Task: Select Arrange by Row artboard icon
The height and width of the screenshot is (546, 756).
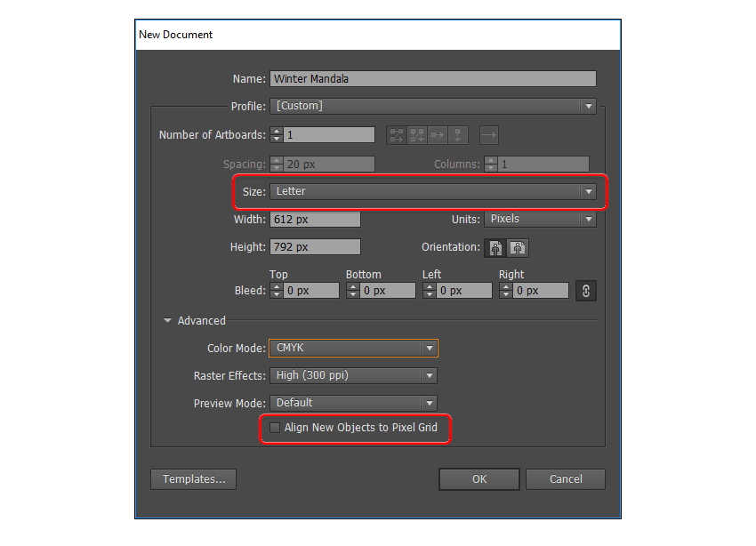Action: click(438, 135)
